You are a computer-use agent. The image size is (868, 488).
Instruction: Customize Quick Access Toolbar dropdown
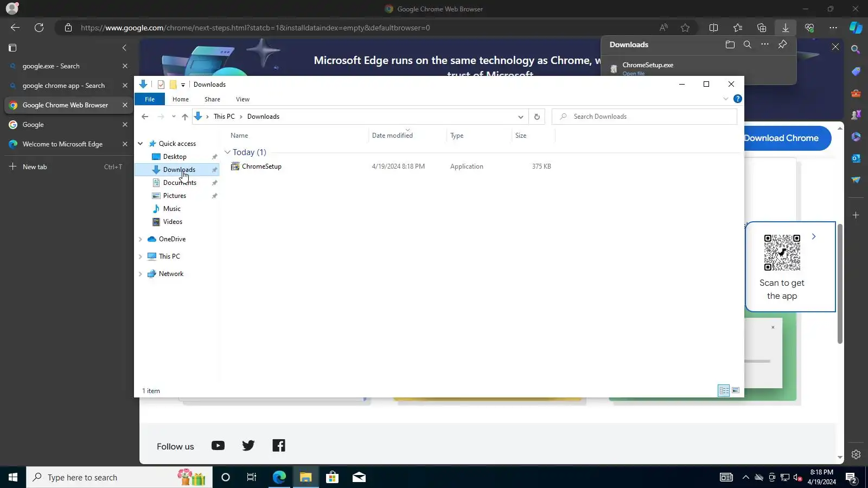pos(183,85)
